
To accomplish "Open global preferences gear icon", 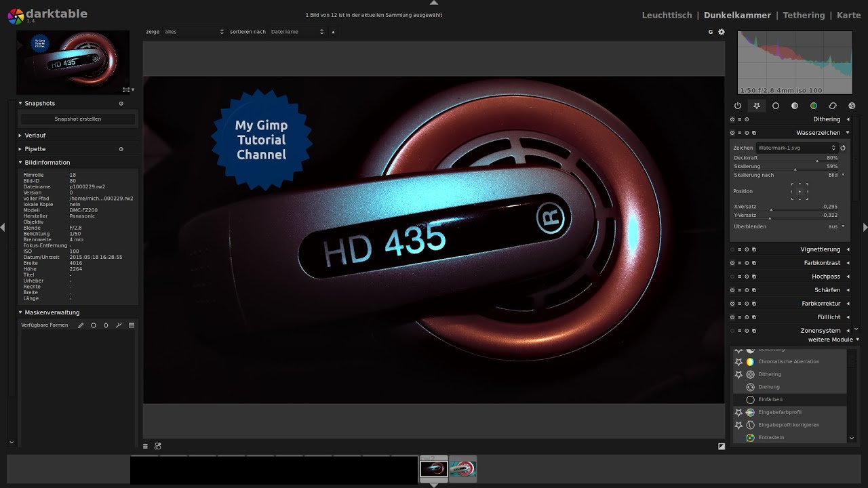I will click(722, 32).
